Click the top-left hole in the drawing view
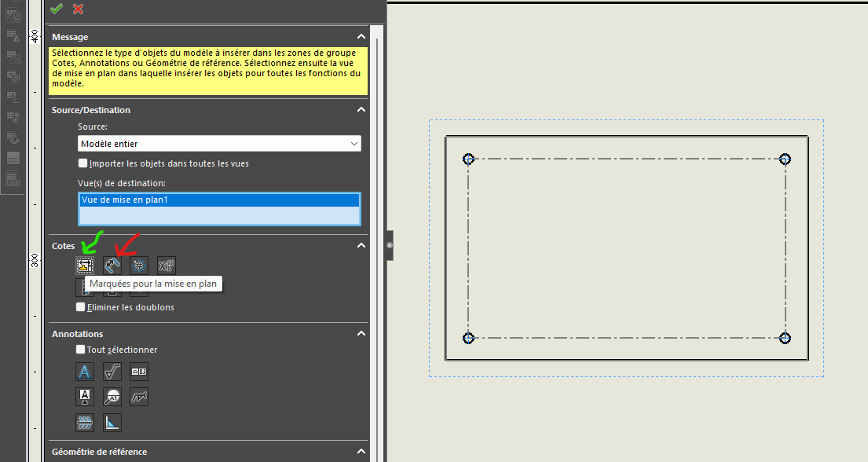Image resolution: width=868 pixels, height=462 pixels. coord(469,159)
